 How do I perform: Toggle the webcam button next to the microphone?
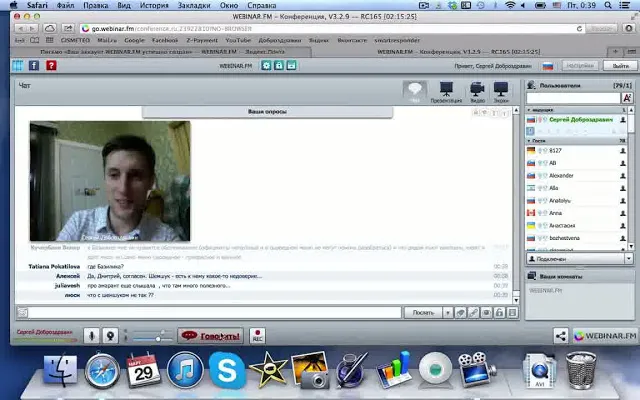tap(110, 336)
